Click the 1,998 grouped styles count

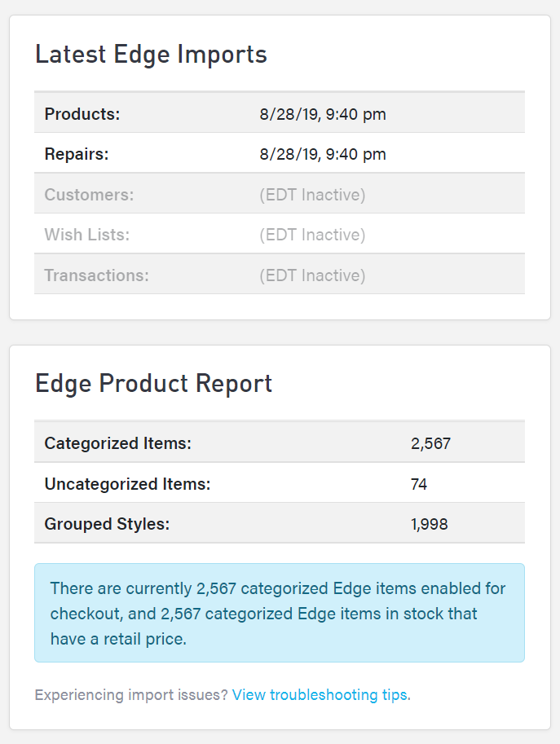429,524
